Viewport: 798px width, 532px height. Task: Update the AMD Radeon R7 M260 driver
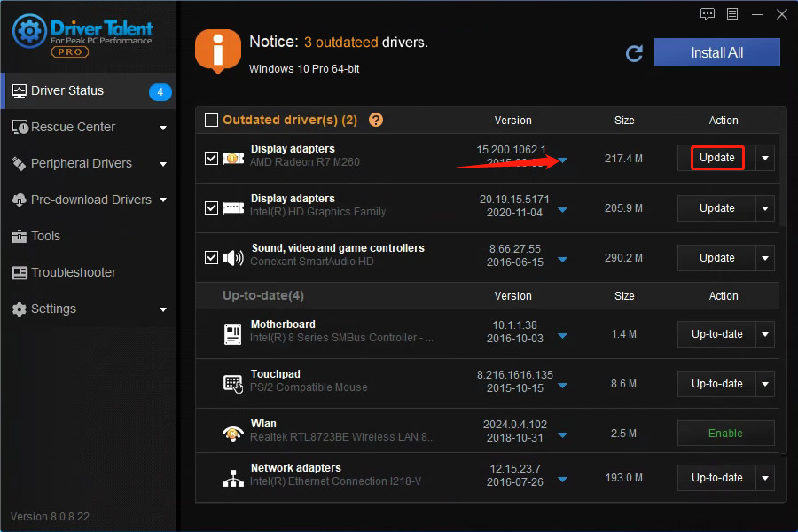coord(717,158)
